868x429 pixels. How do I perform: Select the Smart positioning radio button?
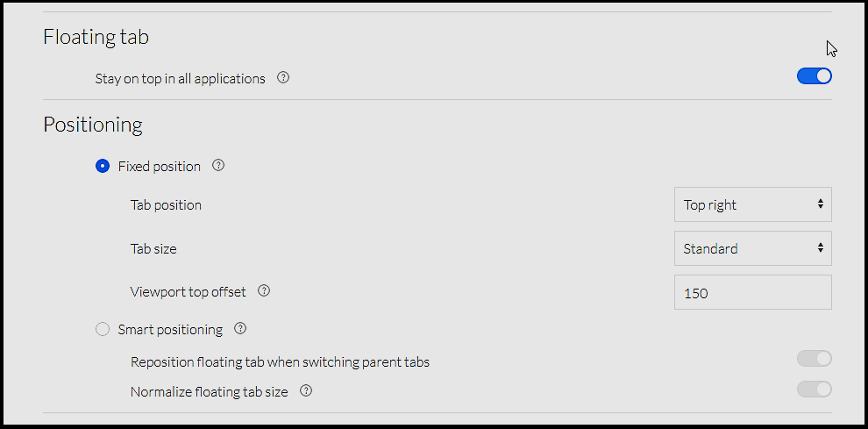[x=103, y=329]
